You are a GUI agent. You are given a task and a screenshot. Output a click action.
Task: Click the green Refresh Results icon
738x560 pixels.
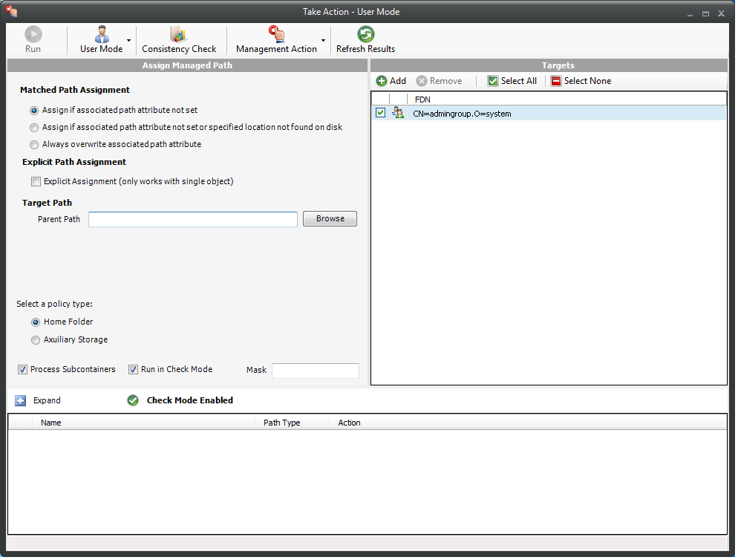pyautogui.click(x=366, y=34)
